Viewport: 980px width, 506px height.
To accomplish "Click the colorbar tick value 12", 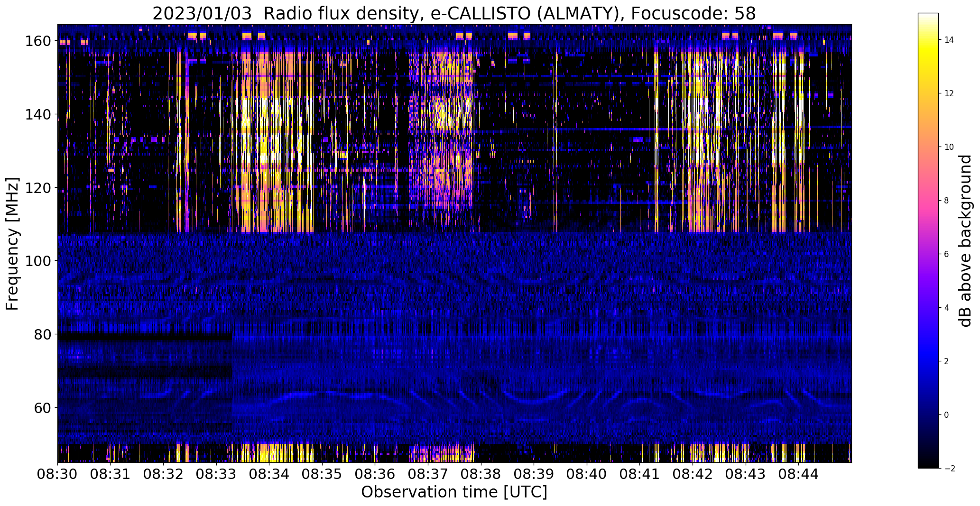I will coord(949,93).
